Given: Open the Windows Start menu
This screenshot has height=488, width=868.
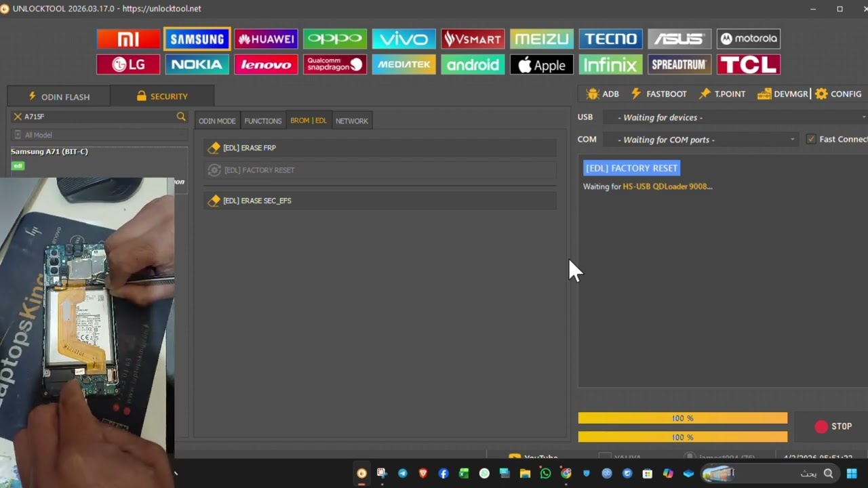Looking at the screenshot, I should point(852,474).
